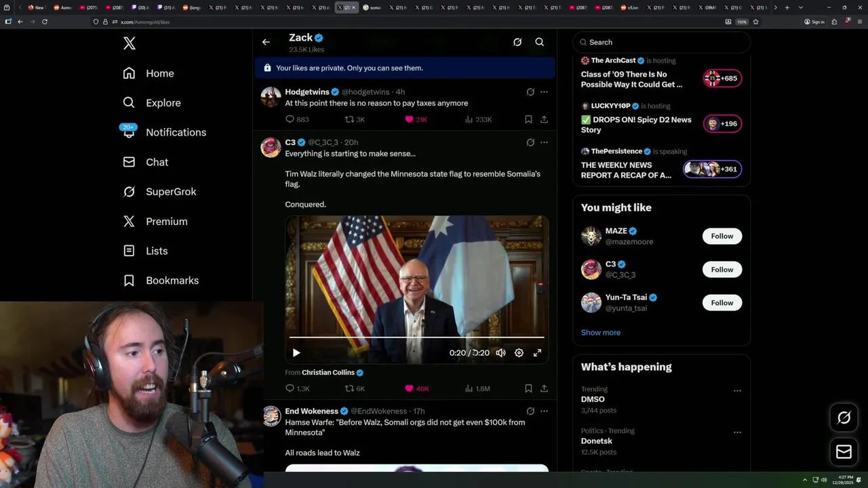Screen dimensions: 868x488
Task: Follow C3 in You might like
Action: (x=722, y=269)
